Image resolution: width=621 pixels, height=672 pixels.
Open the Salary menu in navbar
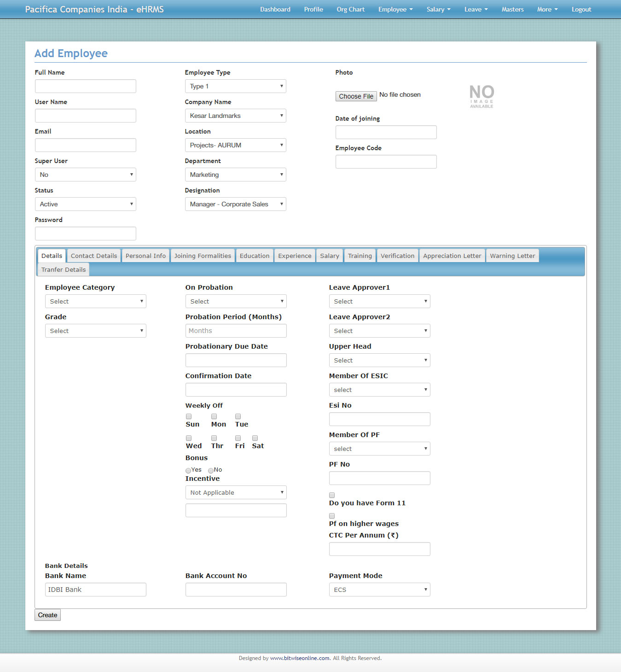pyautogui.click(x=438, y=9)
